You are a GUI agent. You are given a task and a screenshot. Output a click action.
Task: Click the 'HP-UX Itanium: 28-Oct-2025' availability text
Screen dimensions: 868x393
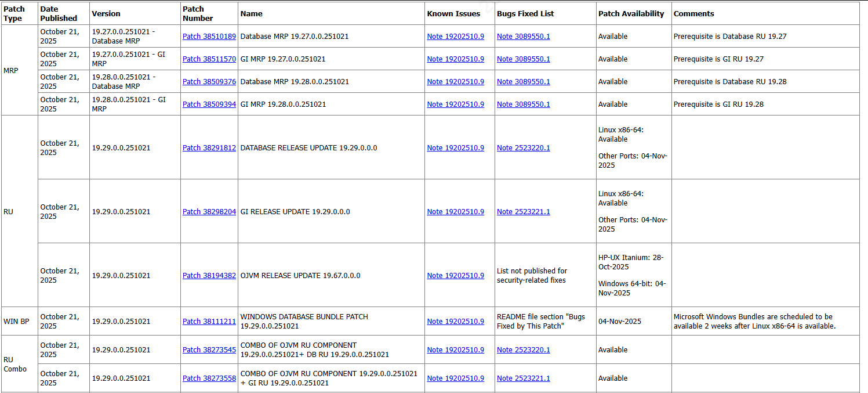[631, 262]
